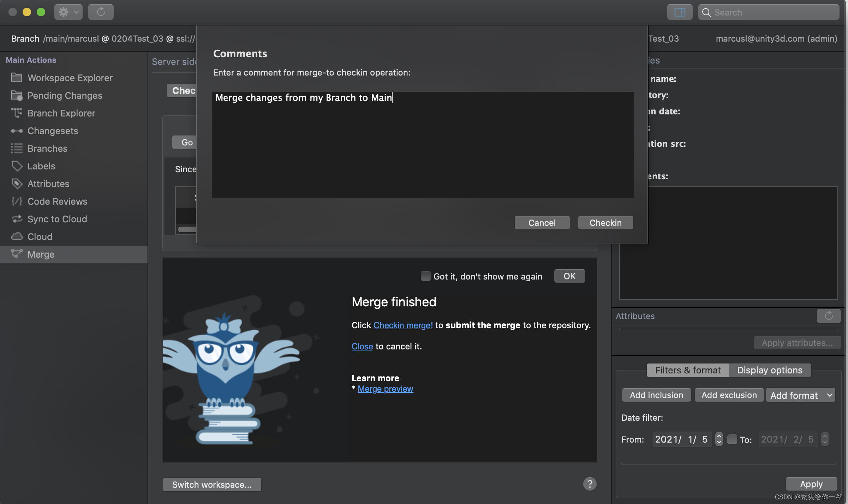
Task: Refresh the Attributes panel
Action: (x=828, y=316)
